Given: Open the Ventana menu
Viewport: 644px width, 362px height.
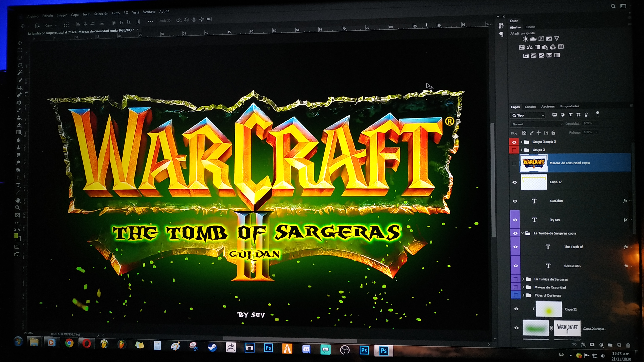Looking at the screenshot, I should 149,12.
